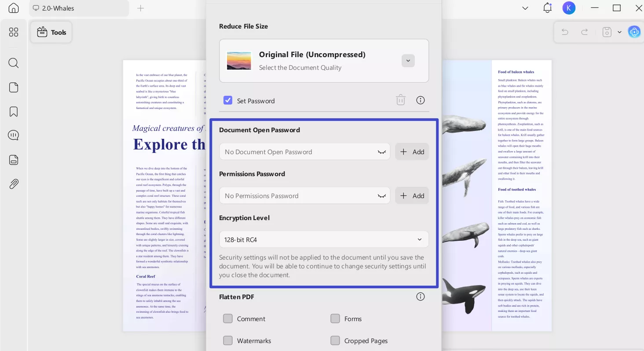The height and width of the screenshot is (351, 644).
Task: Click the Reduce File Size heading
Action: pos(243,26)
